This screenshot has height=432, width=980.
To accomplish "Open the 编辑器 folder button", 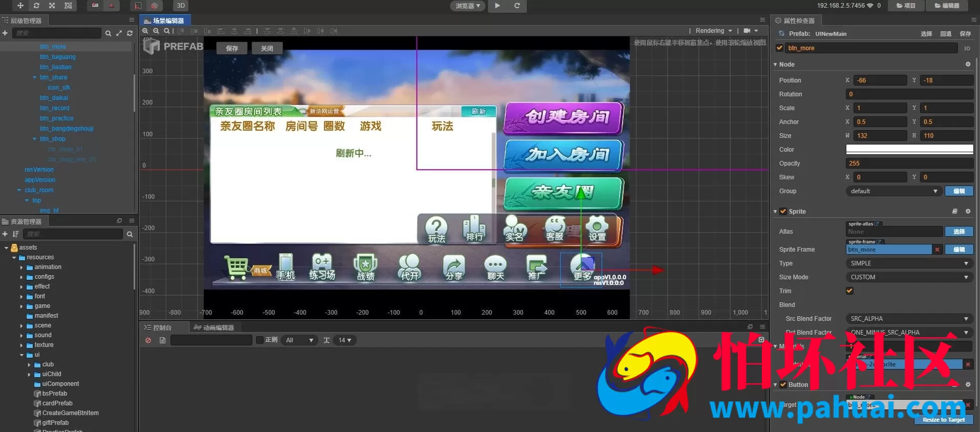I will pos(947,6).
